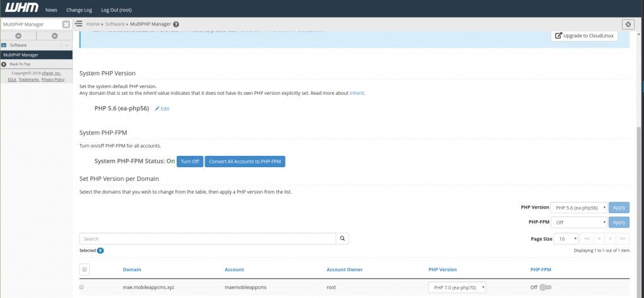Clear the MultiPHP Manager search text
The image size is (644, 298).
point(66,25)
